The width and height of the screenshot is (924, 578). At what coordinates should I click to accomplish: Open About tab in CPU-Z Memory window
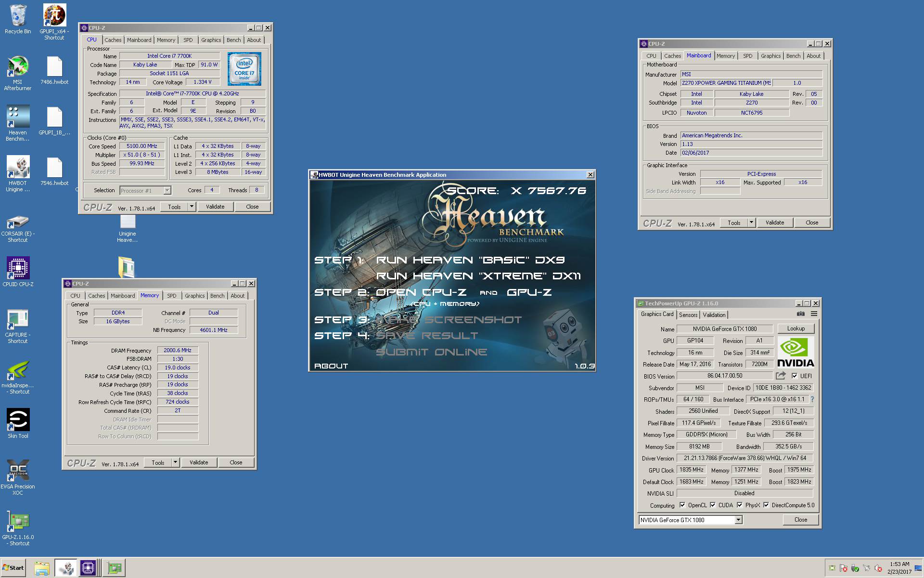pyautogui.click(x=238, y=296)
